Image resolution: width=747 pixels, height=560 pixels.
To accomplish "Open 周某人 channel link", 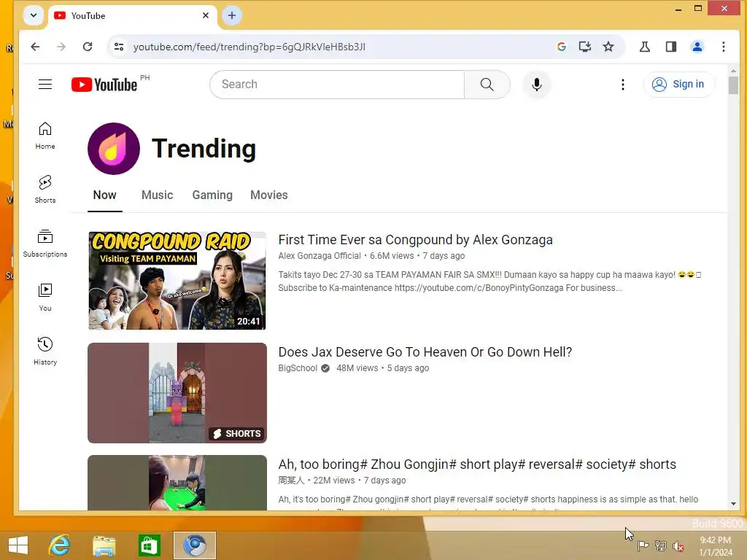I will (291, 481).
